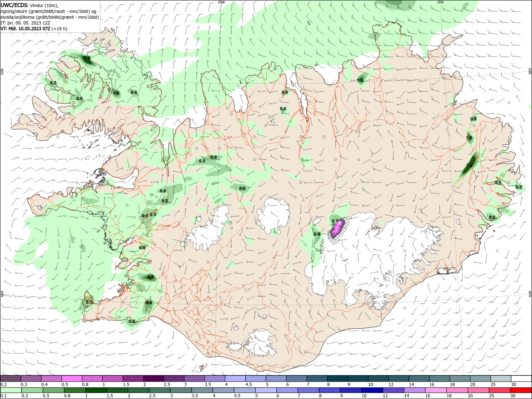Click the "VT: Mið. 10.05.2023 07Z (+19 h)" line

[34, 29]
